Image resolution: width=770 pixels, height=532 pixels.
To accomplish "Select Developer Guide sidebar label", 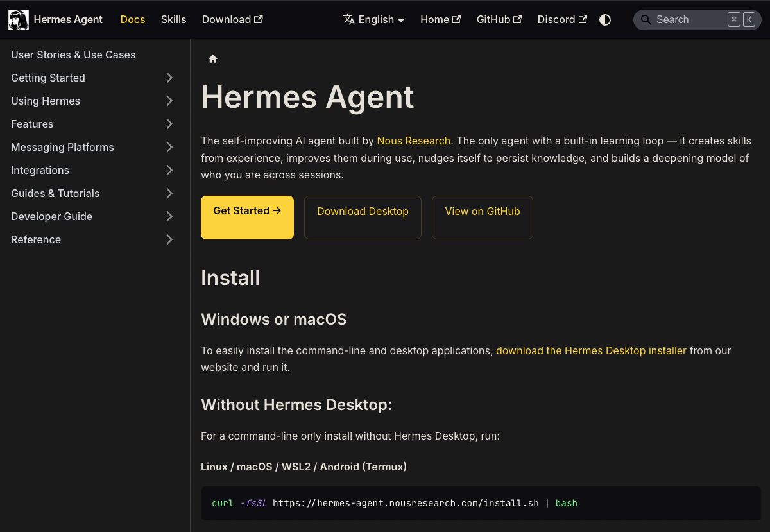I will [x=51, y=216].
